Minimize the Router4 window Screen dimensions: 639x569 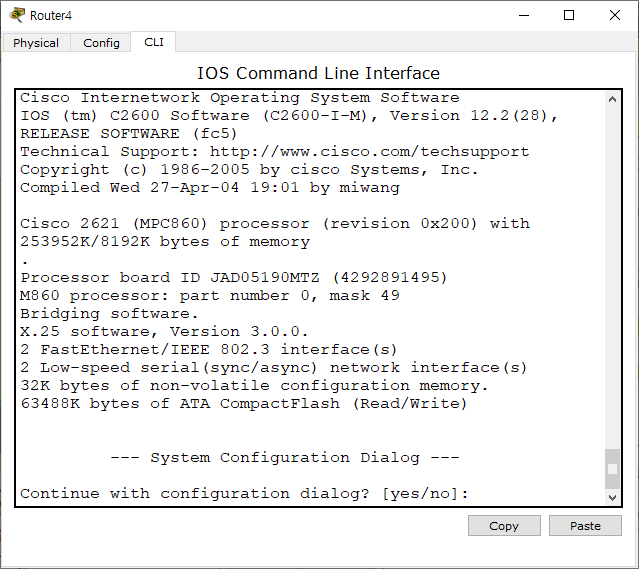point(524,15)
